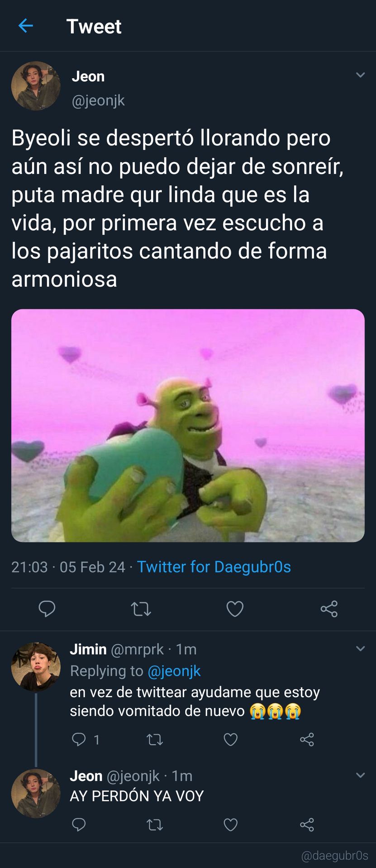Tap the back arrow beside Tweet

tap(26, 26)
